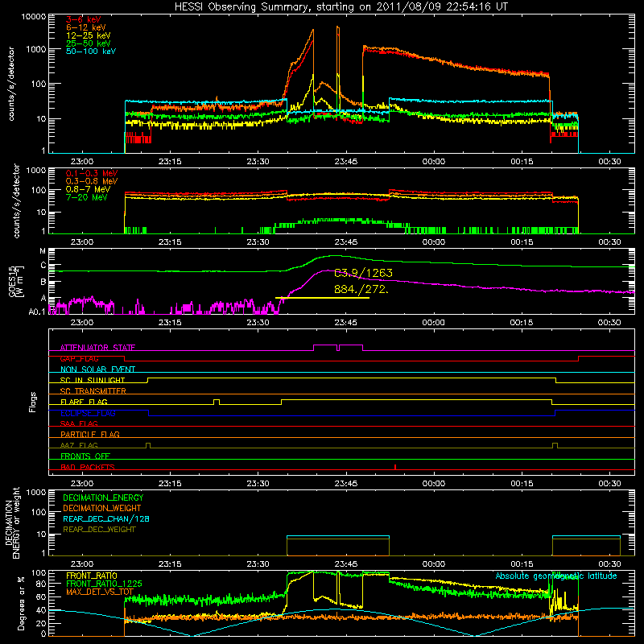
Task: Click the cyan 50-100 keV legend label
Action: click(x=91, y=52)
